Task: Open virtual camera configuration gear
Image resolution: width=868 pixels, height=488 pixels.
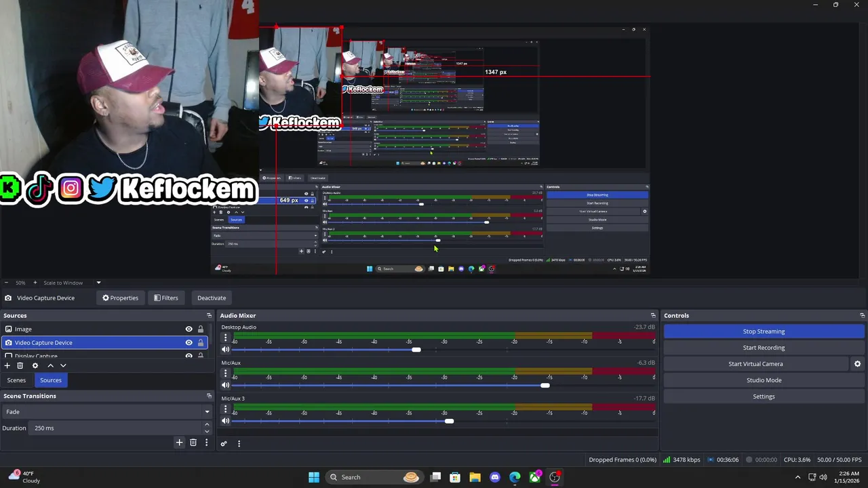Action: coord(857,364)
